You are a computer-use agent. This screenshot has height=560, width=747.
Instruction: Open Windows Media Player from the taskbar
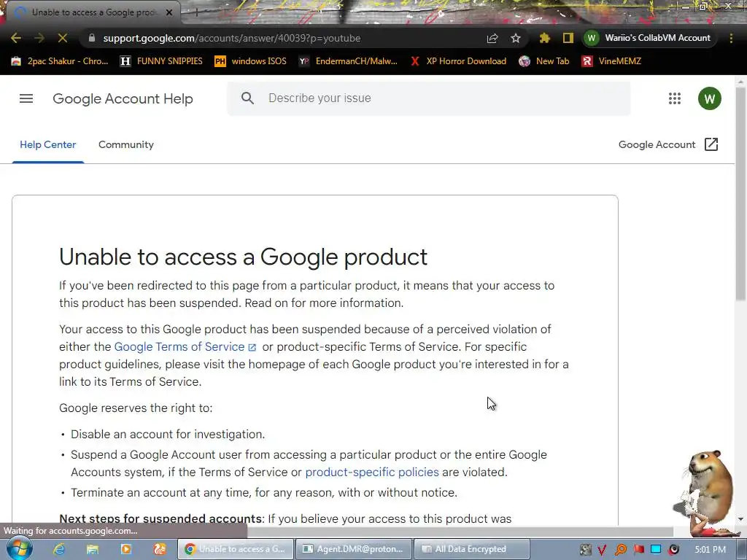(125, 549)
